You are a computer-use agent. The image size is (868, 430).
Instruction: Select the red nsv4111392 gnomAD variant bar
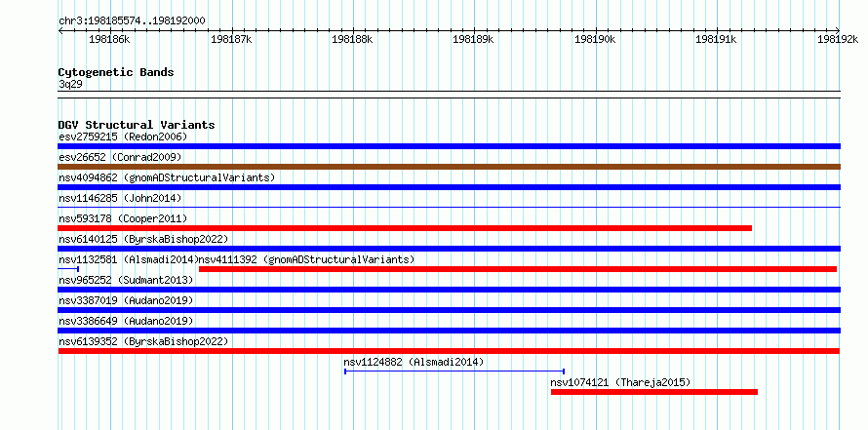(x=518, y=269)
